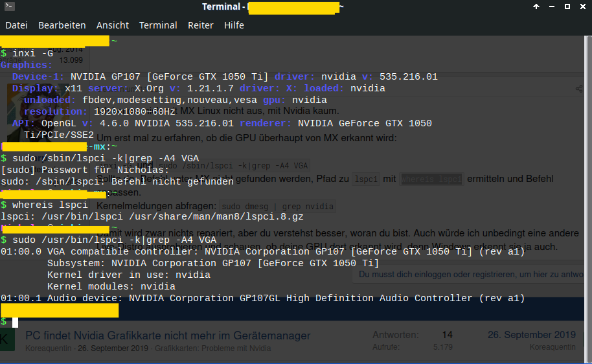
Task: Click 'sudo /sbin/lspci -k|grep -A4 VGA' command
Action: [106, 158]
